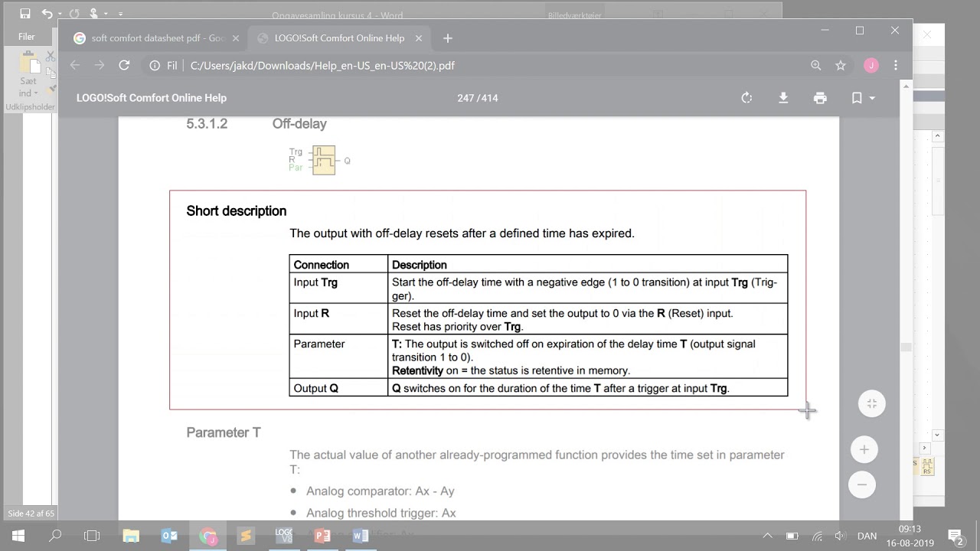Open the PDF bookmarks dropdown
The width and height of the screenshot is (980, 551).
tap(863, 98)
